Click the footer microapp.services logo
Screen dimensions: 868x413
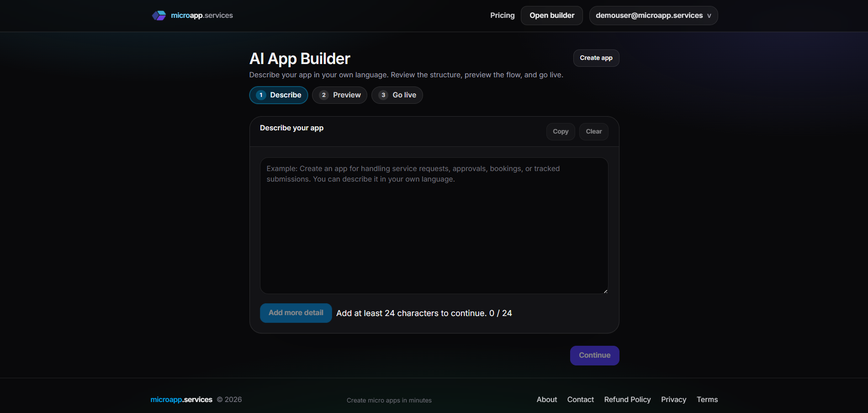(181, 399)
